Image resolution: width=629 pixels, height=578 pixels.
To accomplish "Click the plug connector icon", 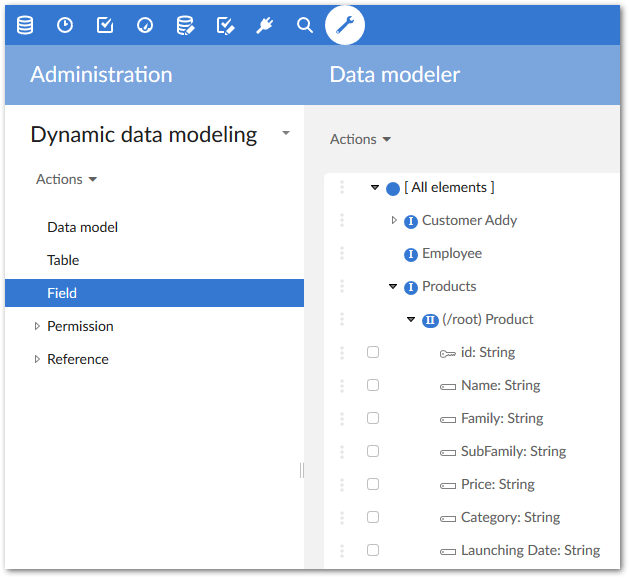I will click(265, 25).
